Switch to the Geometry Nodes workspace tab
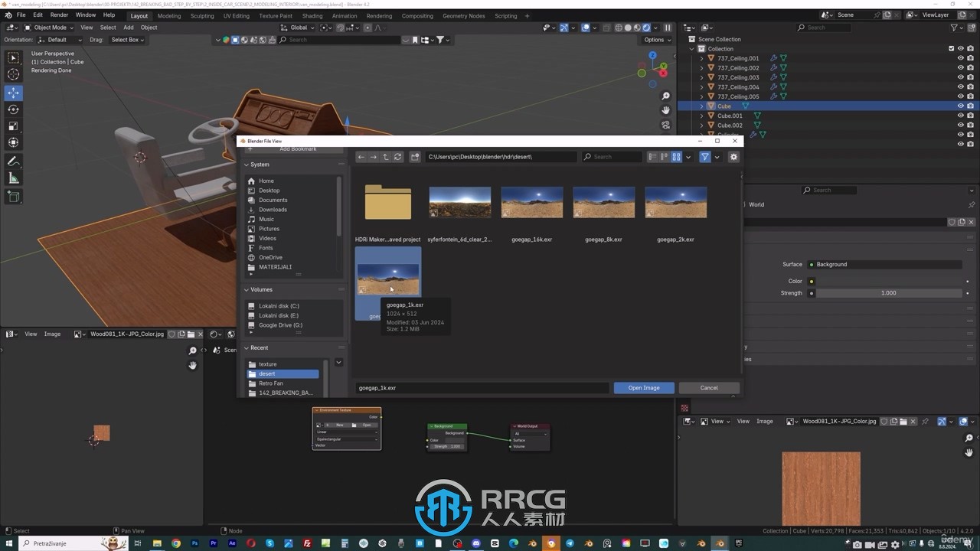The image size is (980, 551). click(463, 16)
